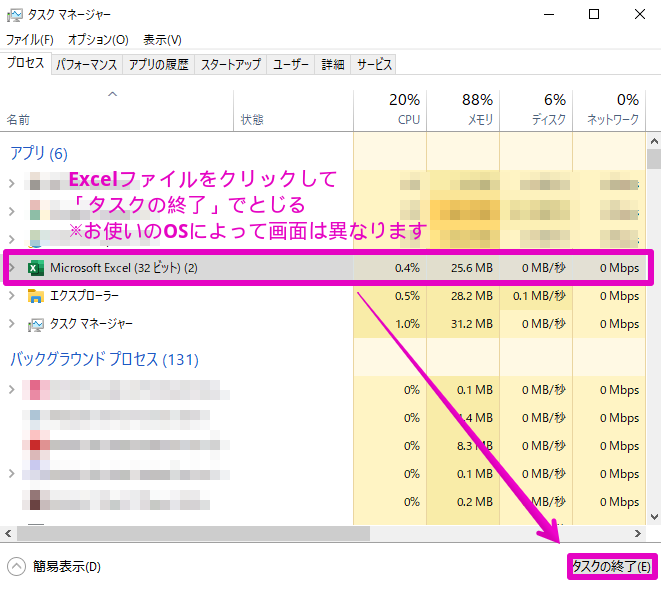This screenshot has height=590, width=663.
Task: Maximize the Task Manager window
Action: coord(594,14)
